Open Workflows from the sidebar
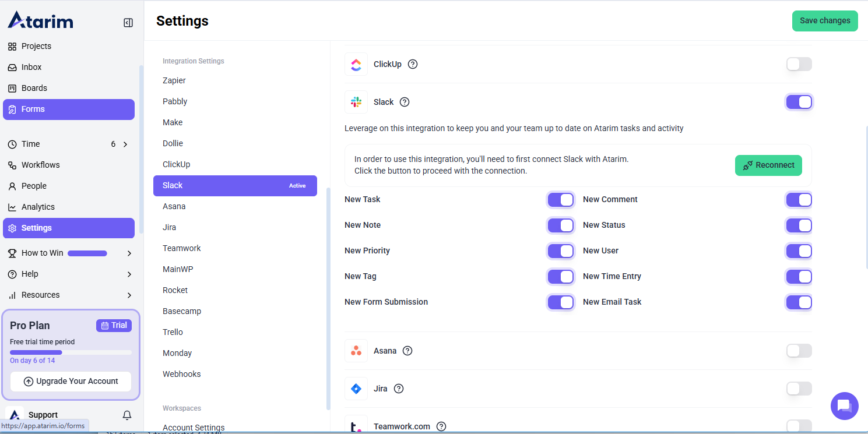 click(x=40, y=165)
